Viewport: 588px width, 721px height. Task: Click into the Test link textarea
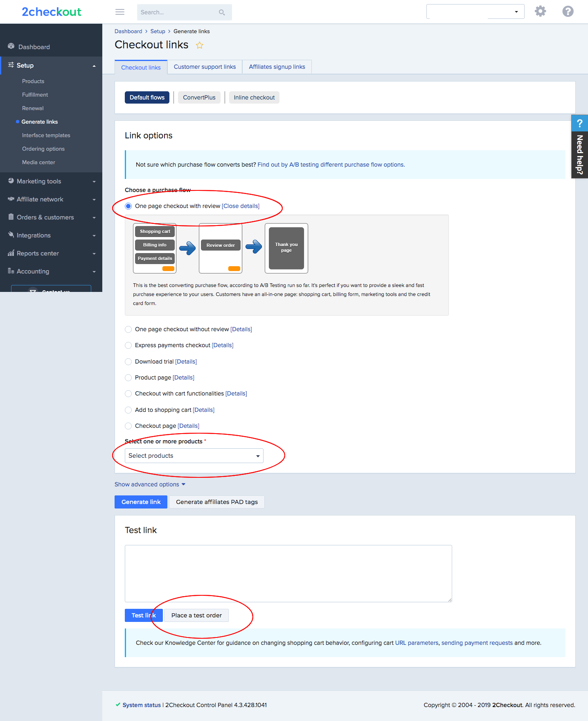pos(288,574)
